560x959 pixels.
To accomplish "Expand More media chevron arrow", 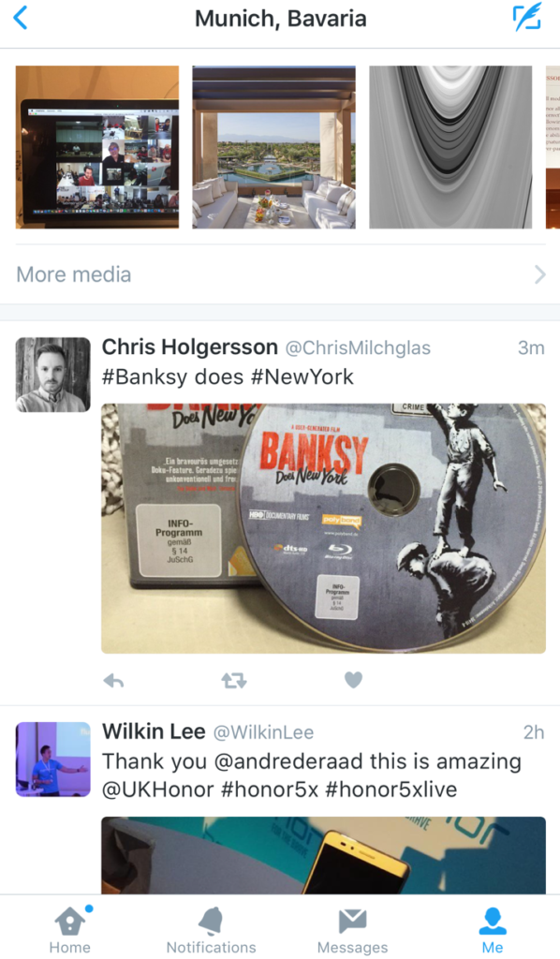I will click(539, 274).
